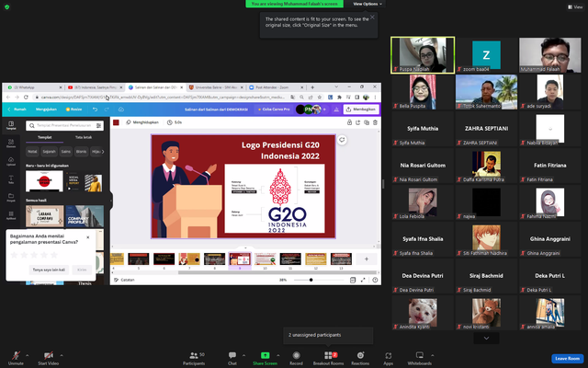Open video options arrow beside Start Video
The width and height of the screenshot is (588, 368).
tap(62, 355)
